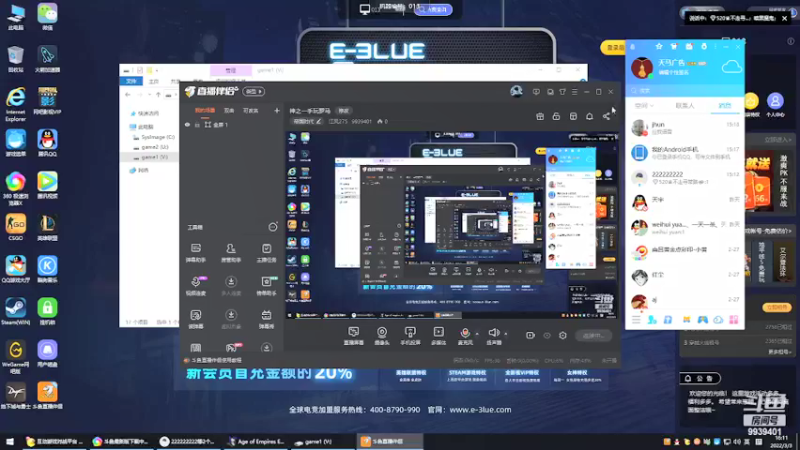
Task: Switch to vertical screen scene tab
Action: coord(229,110)
